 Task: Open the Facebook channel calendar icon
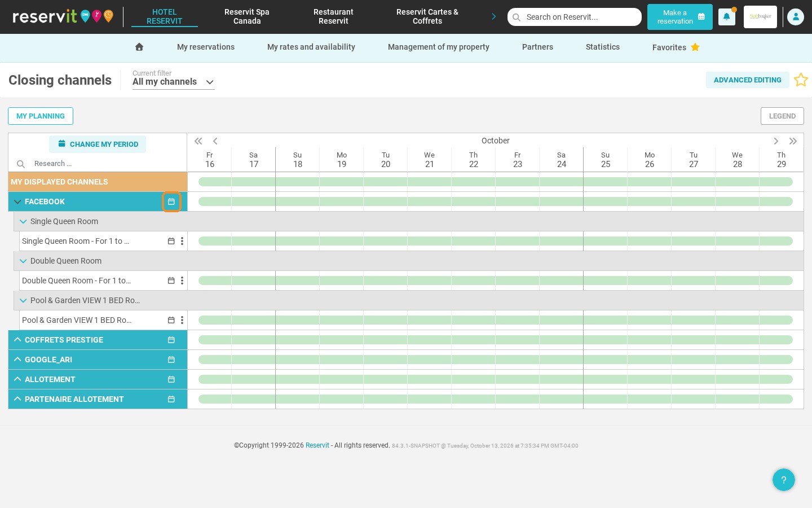[x=171, y=202]
